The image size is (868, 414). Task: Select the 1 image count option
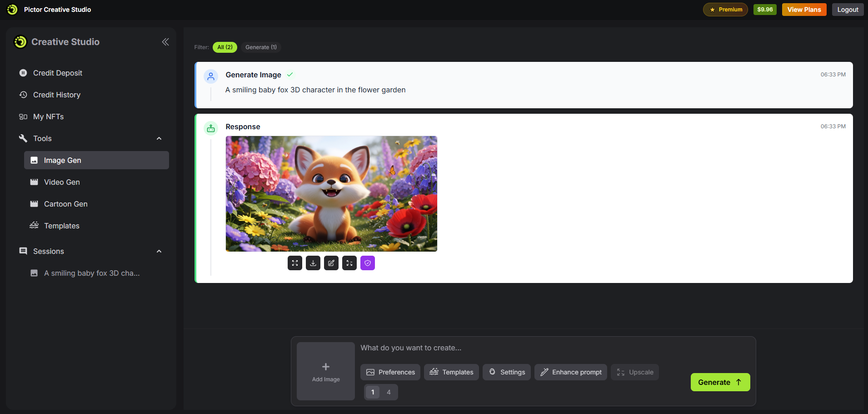coord(373,392)
